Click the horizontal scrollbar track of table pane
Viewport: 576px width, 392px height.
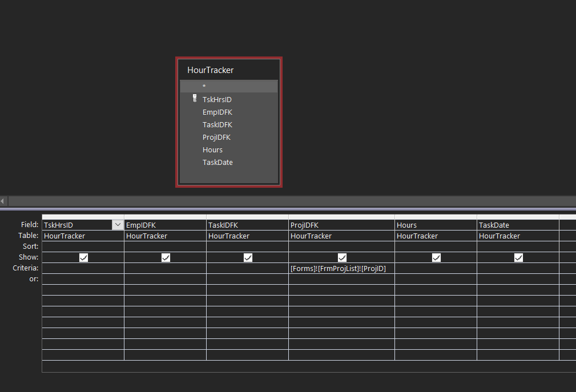tap(292, 201)
